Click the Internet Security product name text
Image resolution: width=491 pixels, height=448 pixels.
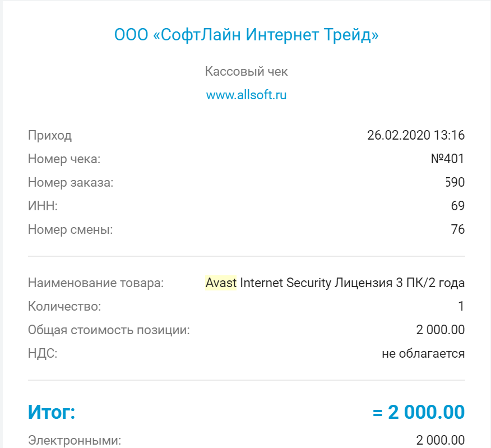285,283
